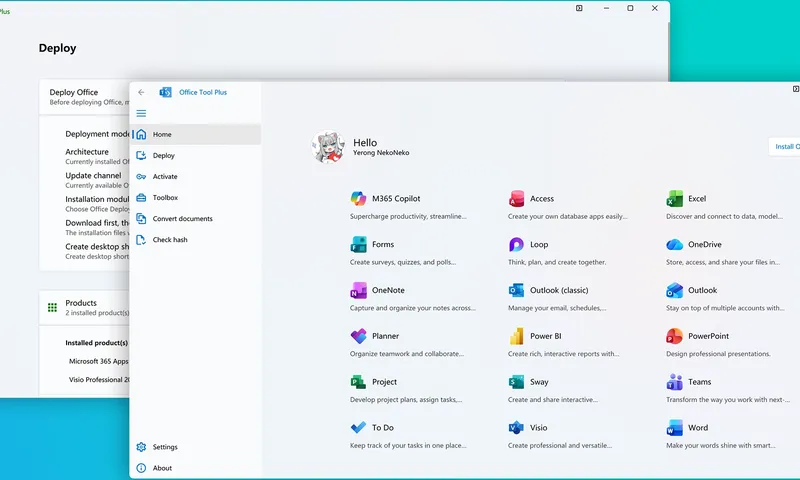
Task: Click 'Think, plan, and create together.' text
Action: (x=557, y=262)
